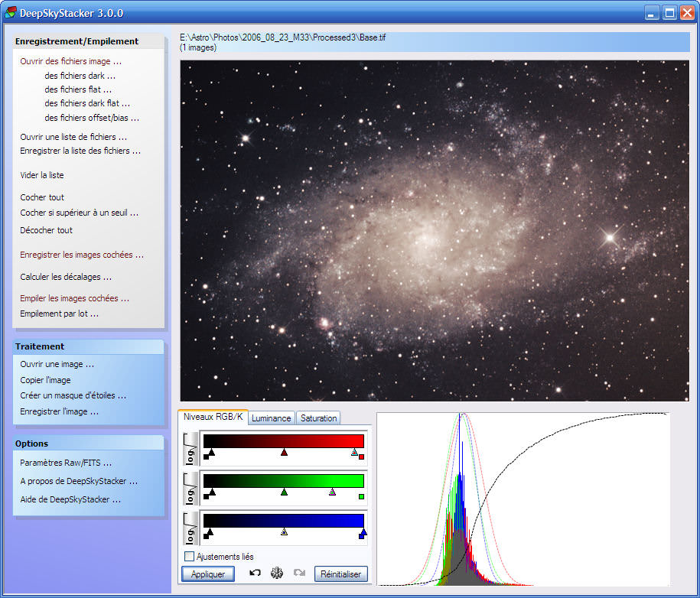Click the Base.tif file path header
Image resolution: width=700 pixels, height=598 pixels.
tap(435, 42)
